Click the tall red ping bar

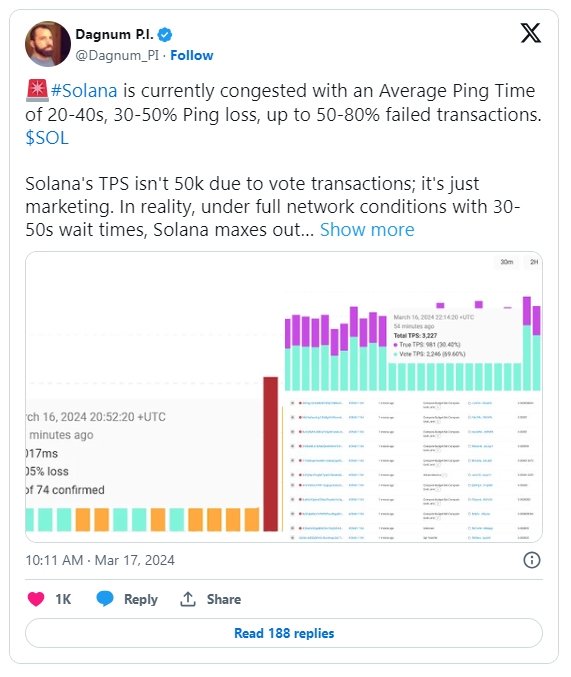click(x=271, y=454)
